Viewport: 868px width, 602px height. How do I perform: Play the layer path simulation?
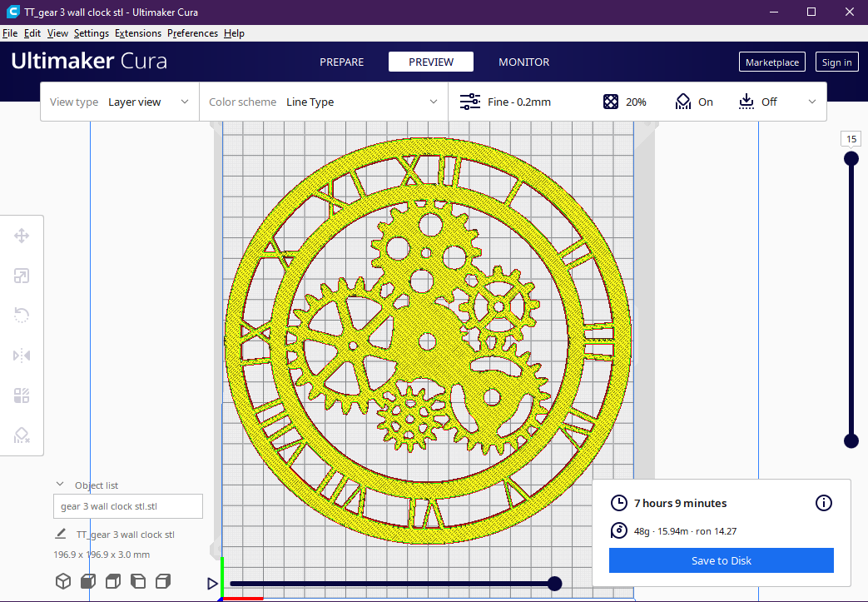tap(212, 583)
